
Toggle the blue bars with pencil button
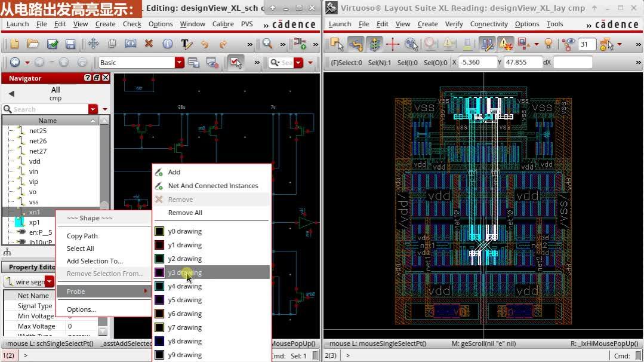pyautogui.click(x=488, y=44)
